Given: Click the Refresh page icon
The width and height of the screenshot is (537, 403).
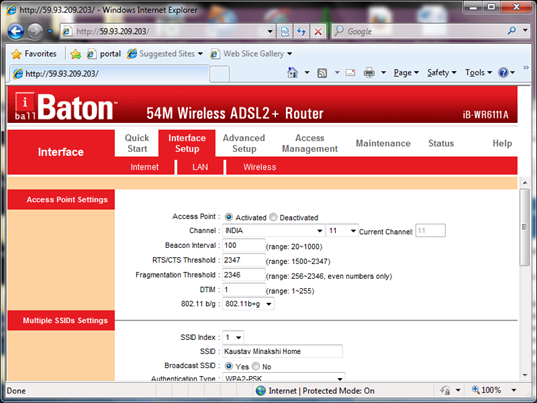Looking at the screenshot, I should pyautogui.click(x=301, y=32).
